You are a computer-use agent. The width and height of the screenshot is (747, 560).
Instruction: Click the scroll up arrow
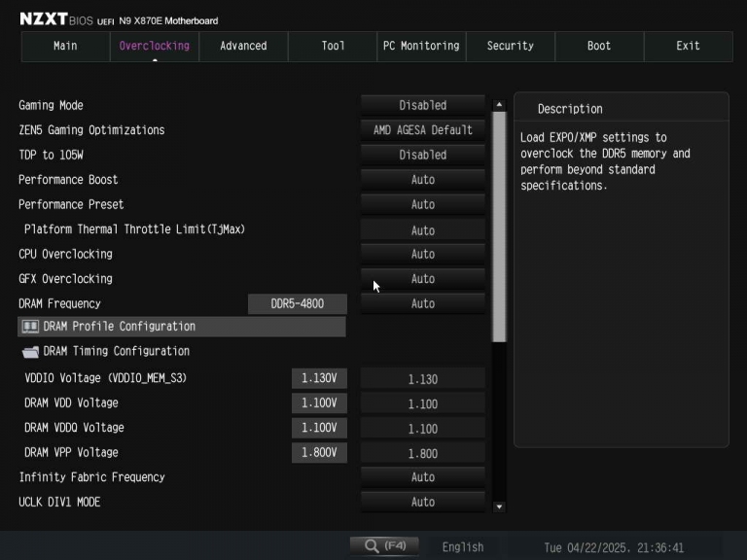(x=499, y=104)
